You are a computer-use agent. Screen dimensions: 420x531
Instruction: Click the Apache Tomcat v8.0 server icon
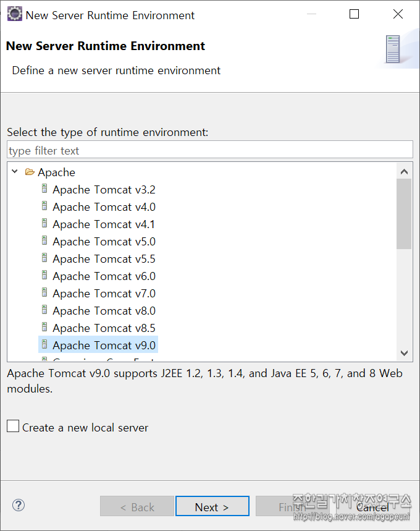[44, 310]
